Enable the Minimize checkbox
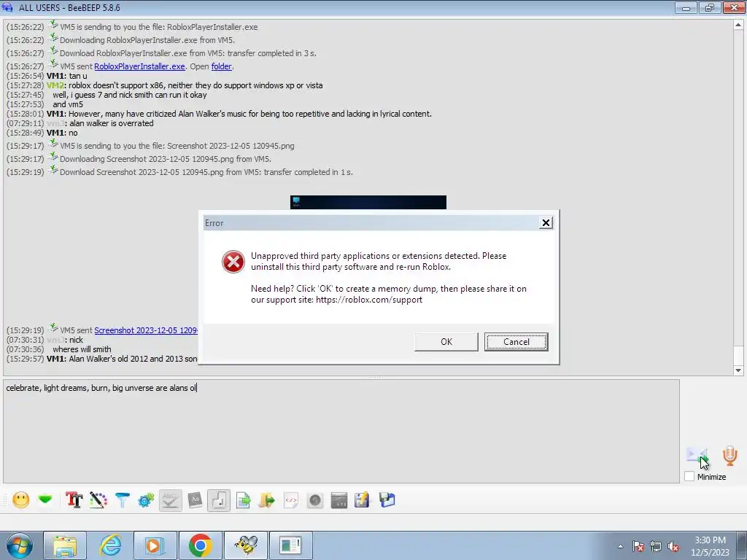The image size is (747, 560). (689, 476)
